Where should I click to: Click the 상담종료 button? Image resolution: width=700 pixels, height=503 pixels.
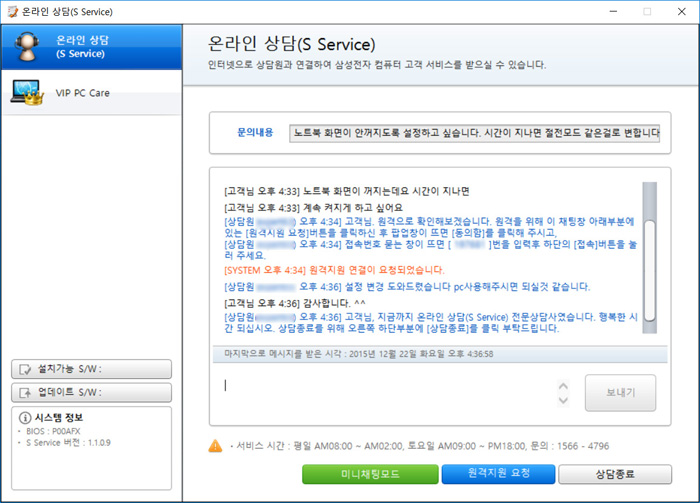[x=615, y=474]
